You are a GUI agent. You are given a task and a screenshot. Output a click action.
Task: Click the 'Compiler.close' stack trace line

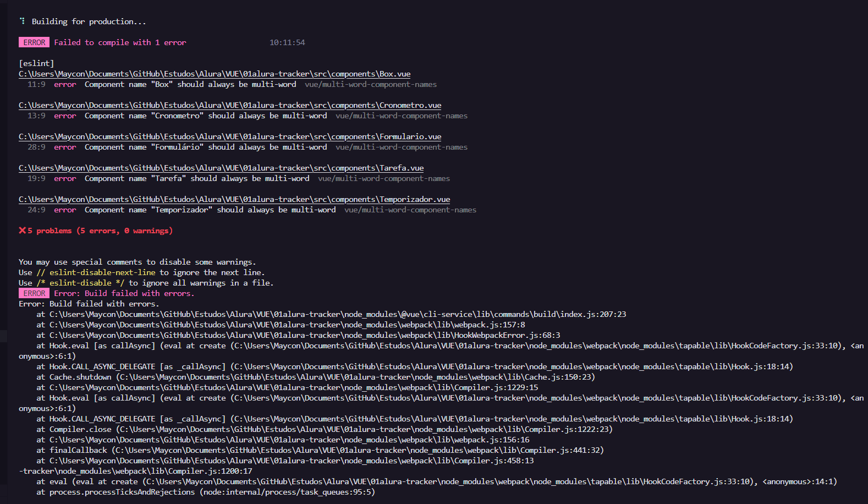(325, 429)
